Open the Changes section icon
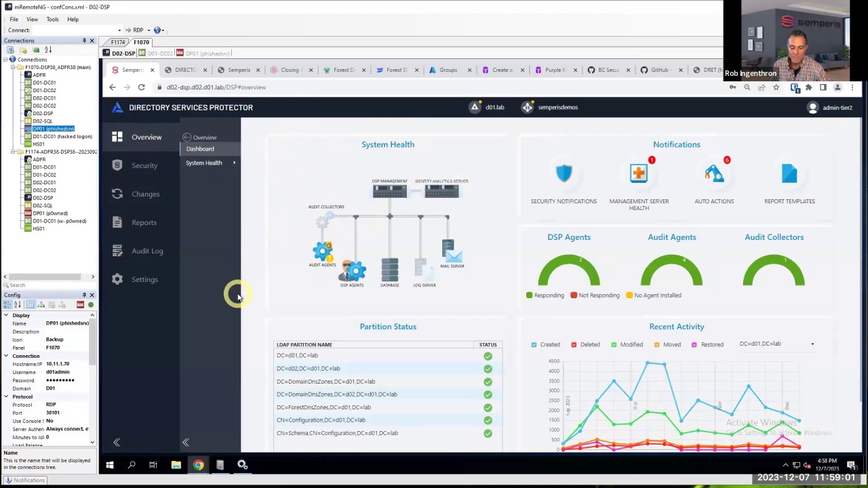The width and height of the screenshot is (868, 488). (117, 194)
